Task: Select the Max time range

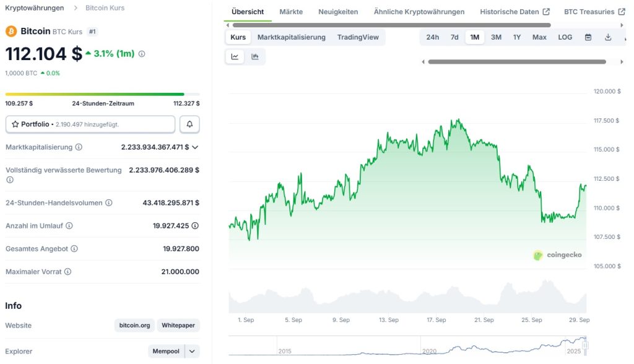Action: 539,37
